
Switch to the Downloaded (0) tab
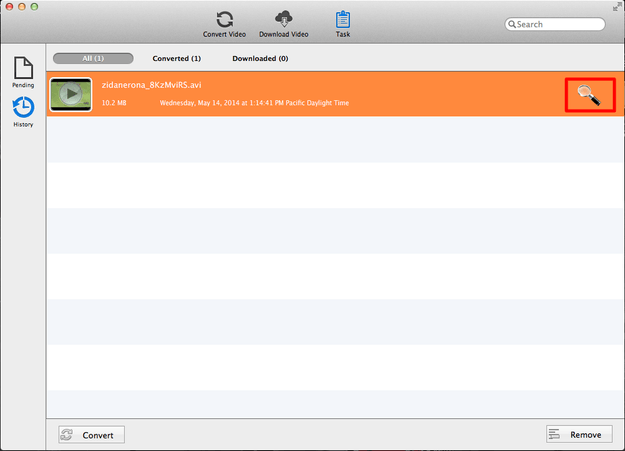pyautogui.click(x=260, y=59)
